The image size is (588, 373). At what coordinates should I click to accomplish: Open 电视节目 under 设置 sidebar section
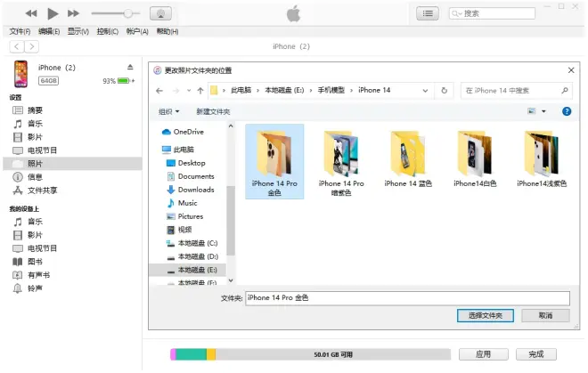pyautogui.click(x=42, y=150)
